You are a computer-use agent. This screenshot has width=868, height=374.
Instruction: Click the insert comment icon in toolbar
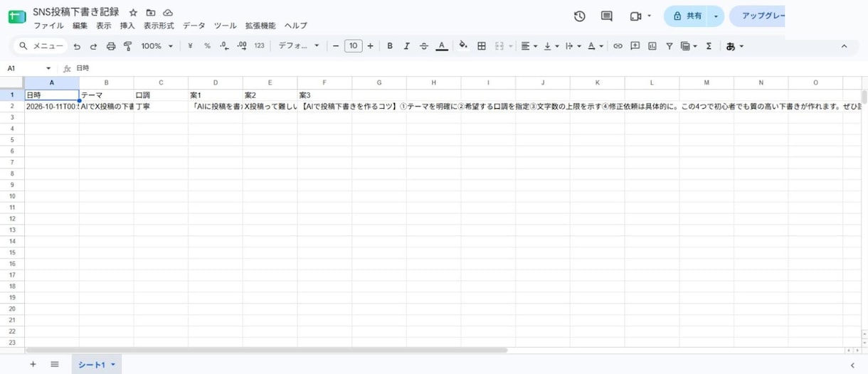coord(635,46)
